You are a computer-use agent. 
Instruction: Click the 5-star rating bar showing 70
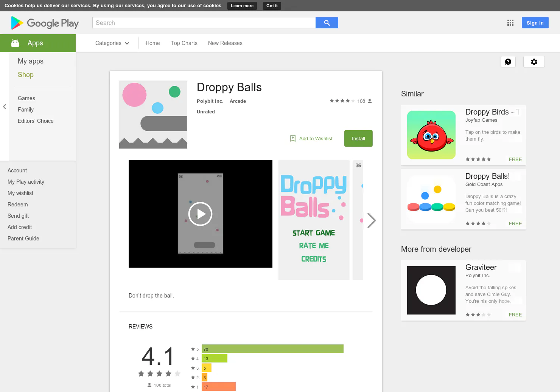point(272,349)
